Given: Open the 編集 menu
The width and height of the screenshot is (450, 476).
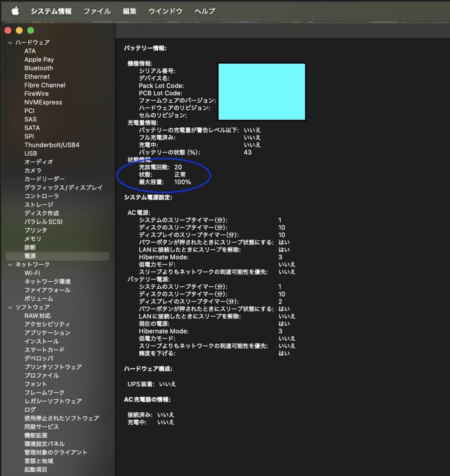Looking at the screenshot, I should pos(130,11).
